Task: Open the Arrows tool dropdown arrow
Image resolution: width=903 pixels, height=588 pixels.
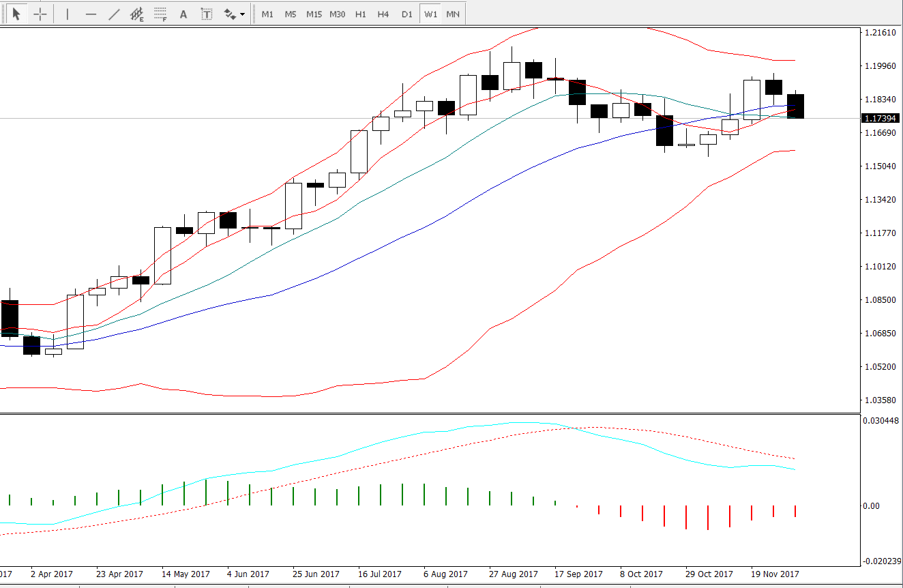Action: 243,14
